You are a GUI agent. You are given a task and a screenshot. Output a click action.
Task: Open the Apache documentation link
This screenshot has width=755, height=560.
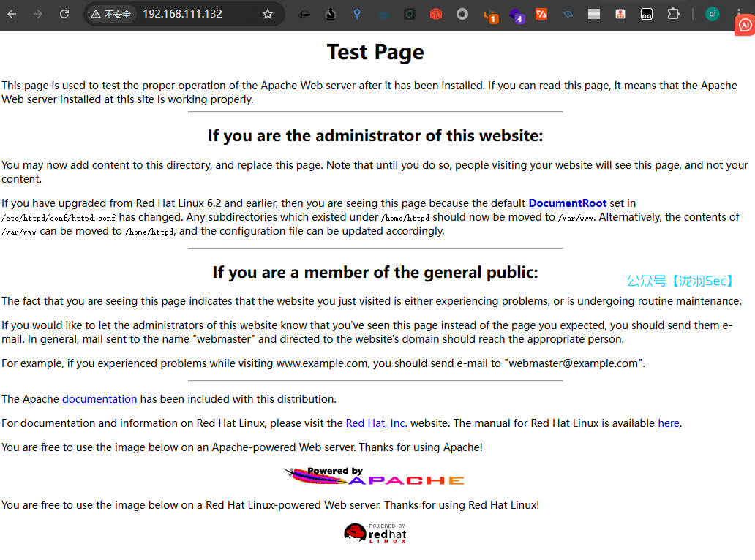(x=99, y=399)
